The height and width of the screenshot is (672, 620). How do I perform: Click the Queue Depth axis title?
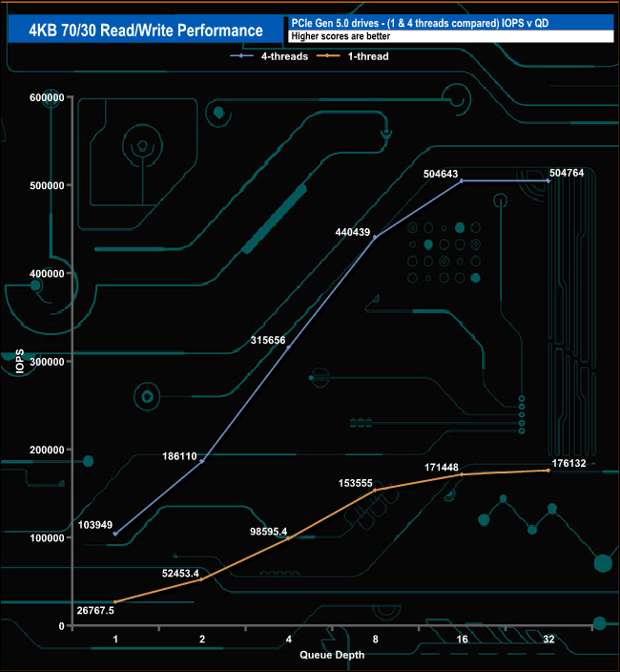(332, 655)
